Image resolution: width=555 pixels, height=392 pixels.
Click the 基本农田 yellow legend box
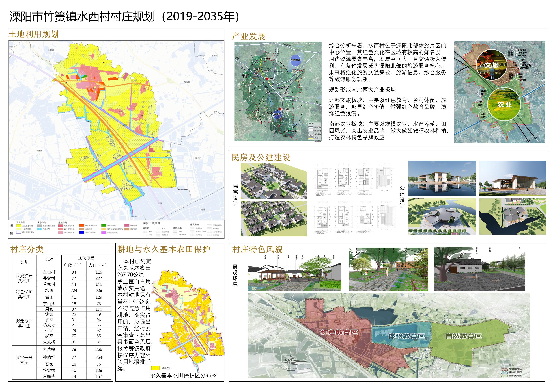[x=155, y=368]
